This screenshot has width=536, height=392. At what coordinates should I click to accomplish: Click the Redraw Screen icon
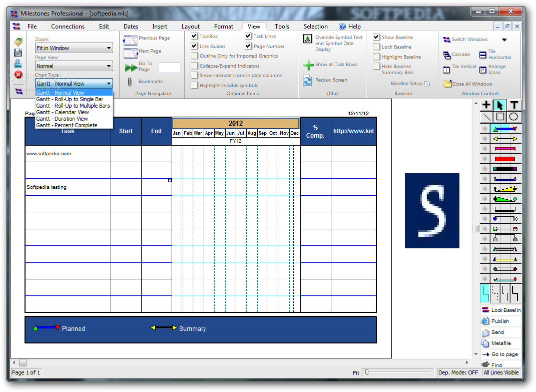308,81
